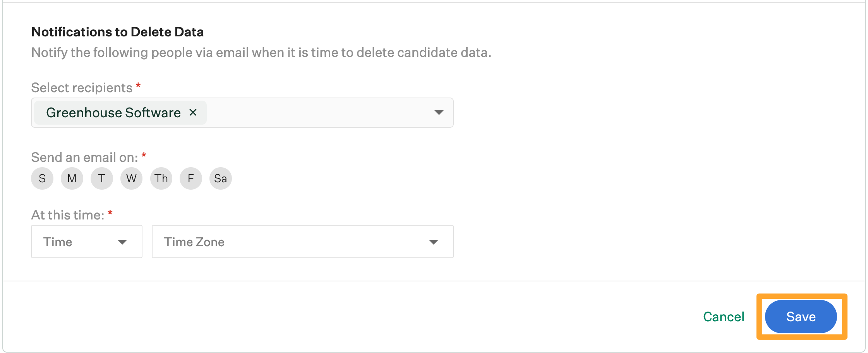Viewport: 868px width, 353px height.
Task: Click the candidate data notification description text
Action: pos(261,53)
